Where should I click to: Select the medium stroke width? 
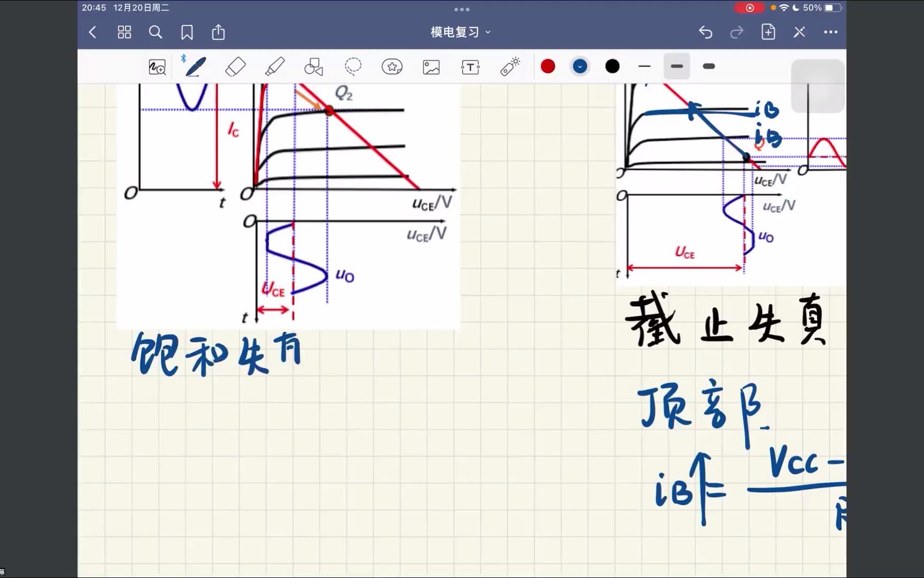coord(676,66)
